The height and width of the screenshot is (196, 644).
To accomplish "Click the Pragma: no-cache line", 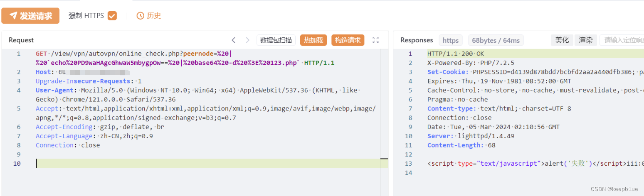I will [x=458, y=100].
